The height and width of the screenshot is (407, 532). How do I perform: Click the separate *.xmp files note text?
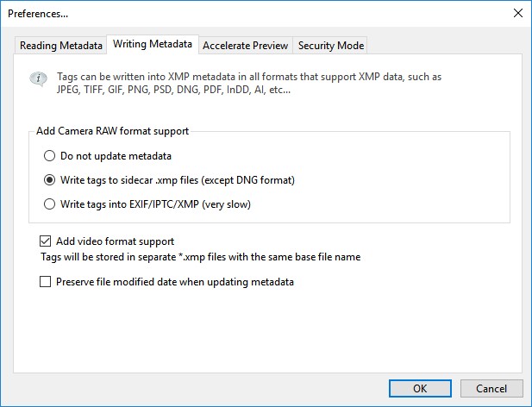pyautogui.click(x=200, y=257)
